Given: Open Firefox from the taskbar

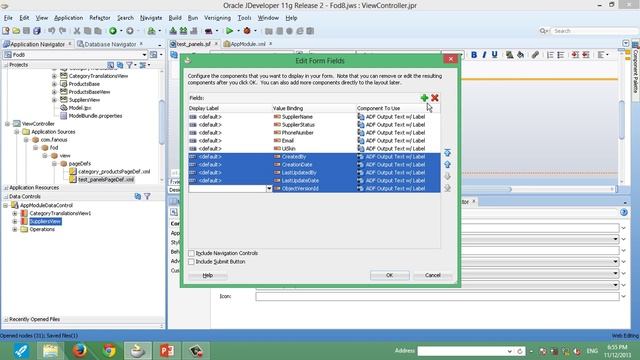Looking at the screenshot, I should point(80,351).
